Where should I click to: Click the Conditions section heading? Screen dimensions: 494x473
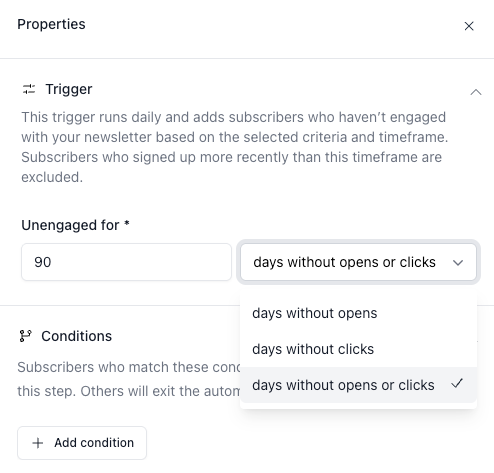click(x=76, y=336)
